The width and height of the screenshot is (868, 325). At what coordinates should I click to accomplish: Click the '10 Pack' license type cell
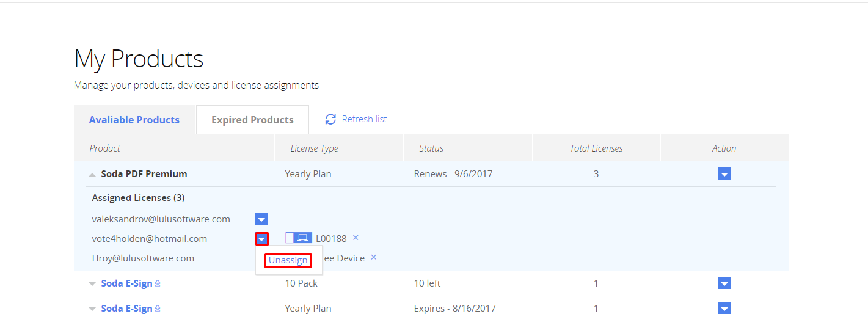pyautogui.click(x=301, y=283)
